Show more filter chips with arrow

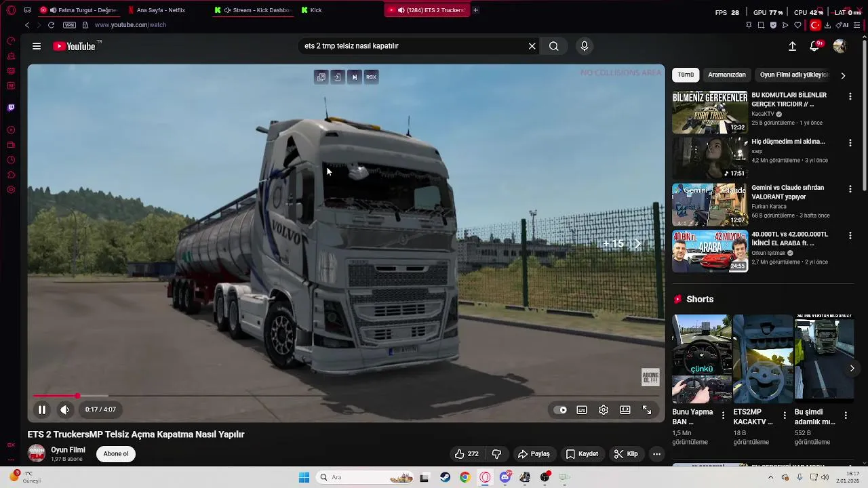tap(843, 75)
